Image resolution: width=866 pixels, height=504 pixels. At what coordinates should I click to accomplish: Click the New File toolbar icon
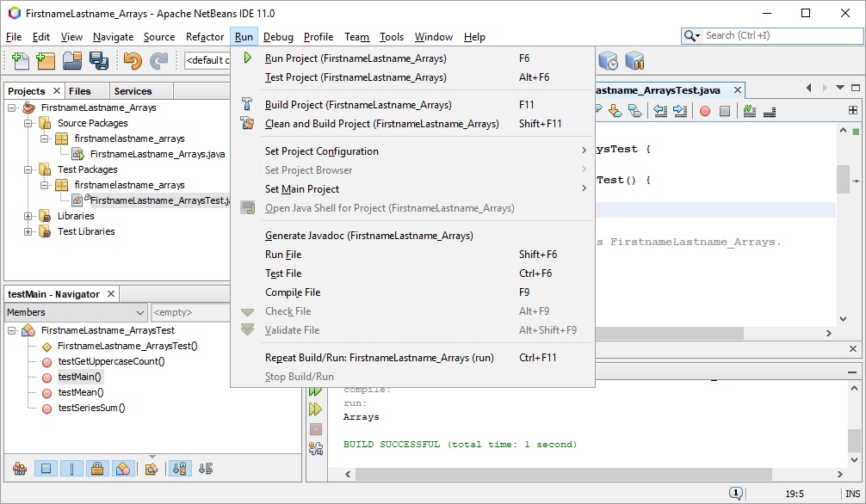20,60
